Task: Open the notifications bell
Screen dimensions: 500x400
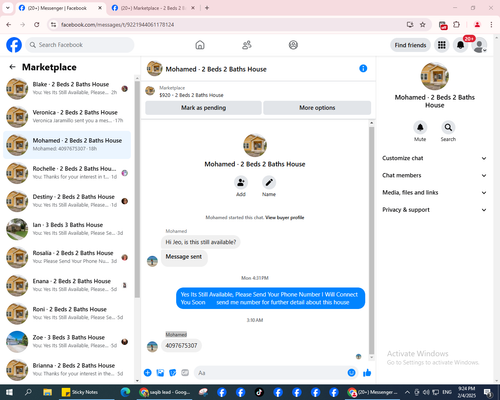Action: [460, 45]
